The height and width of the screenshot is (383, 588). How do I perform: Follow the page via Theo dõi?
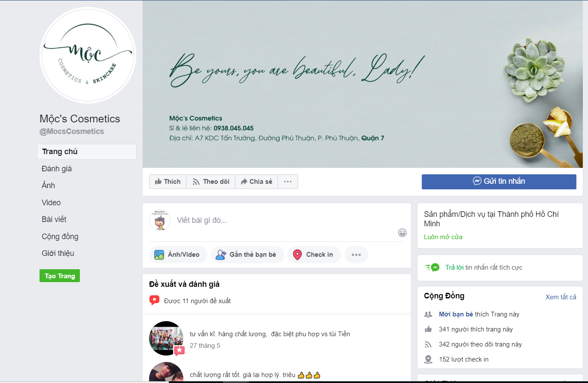coord(211,182)
